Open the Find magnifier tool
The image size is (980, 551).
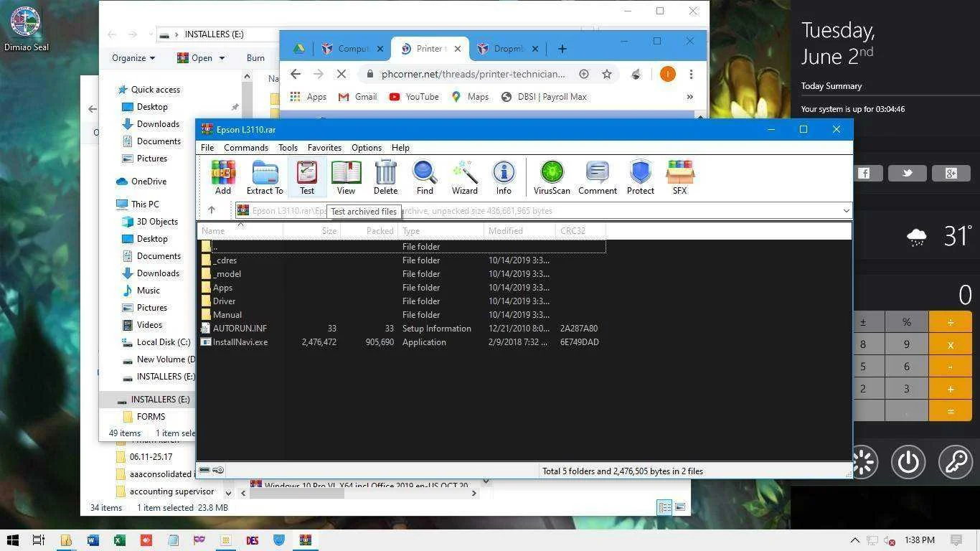(x=425, y=177)
